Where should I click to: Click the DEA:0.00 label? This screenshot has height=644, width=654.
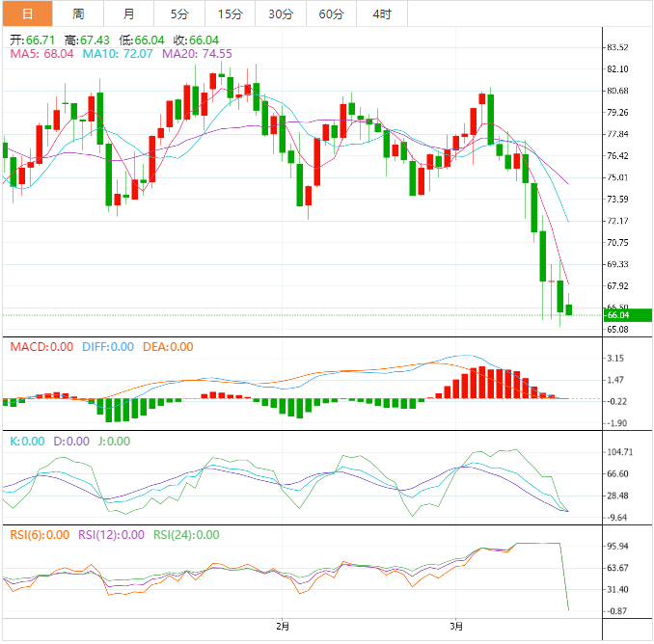168,347
